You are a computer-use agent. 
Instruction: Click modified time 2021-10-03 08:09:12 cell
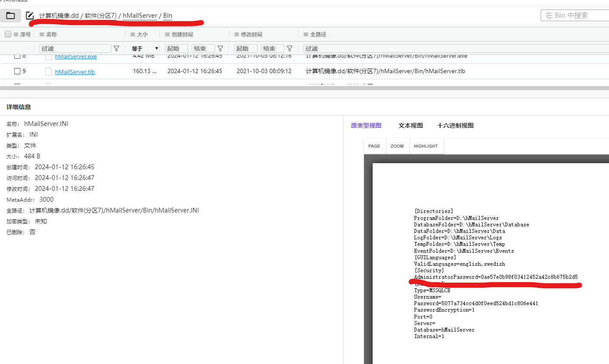pyautogui.click(x=264, y=71)
